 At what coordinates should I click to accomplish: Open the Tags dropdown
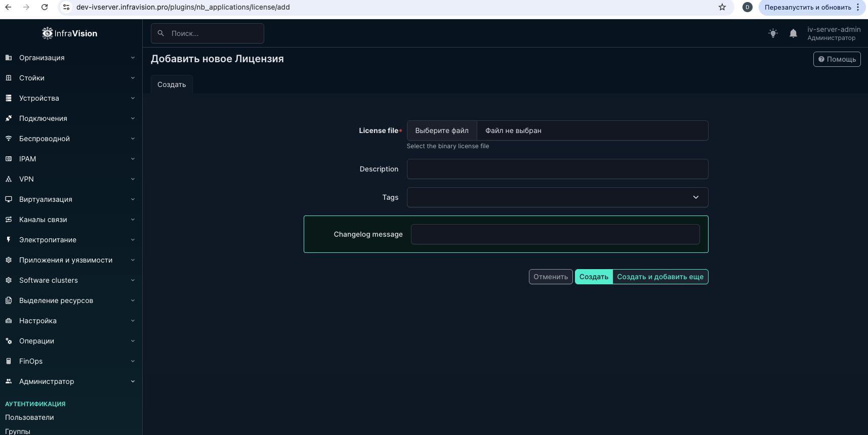pos(557,197)
